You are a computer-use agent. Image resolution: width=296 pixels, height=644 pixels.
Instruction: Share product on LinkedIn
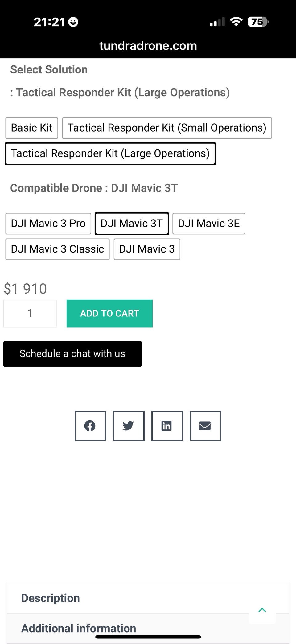(x=167, y=426)
